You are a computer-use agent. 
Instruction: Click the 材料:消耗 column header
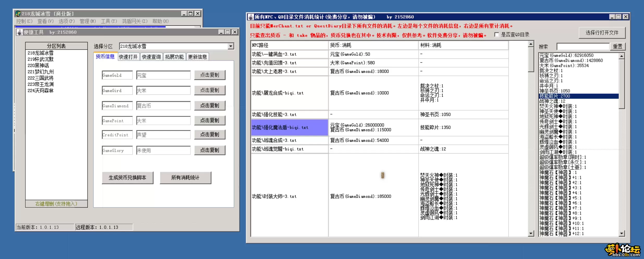pyautogui.click(x=464, y=45)
